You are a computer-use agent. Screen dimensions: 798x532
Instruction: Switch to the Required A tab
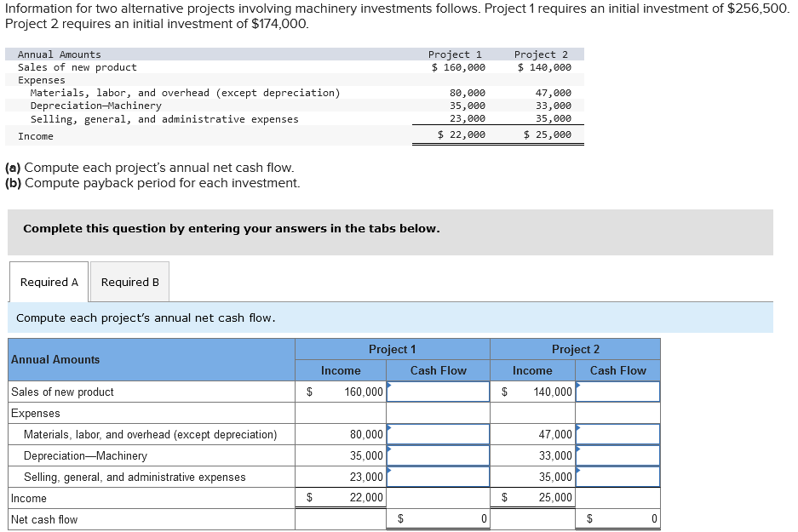tap(49, 282)
